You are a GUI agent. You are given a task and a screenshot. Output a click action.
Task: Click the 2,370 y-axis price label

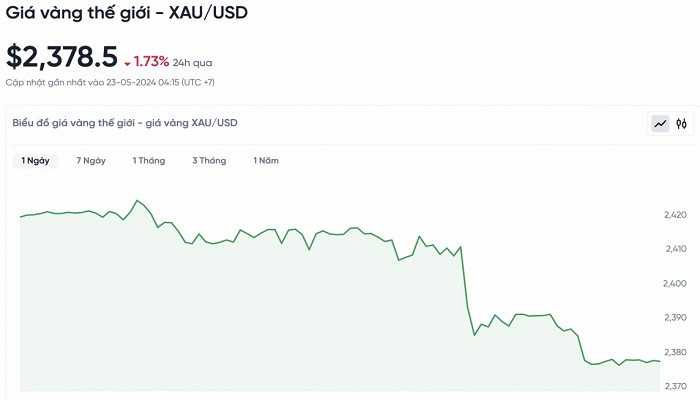(674, 386)
